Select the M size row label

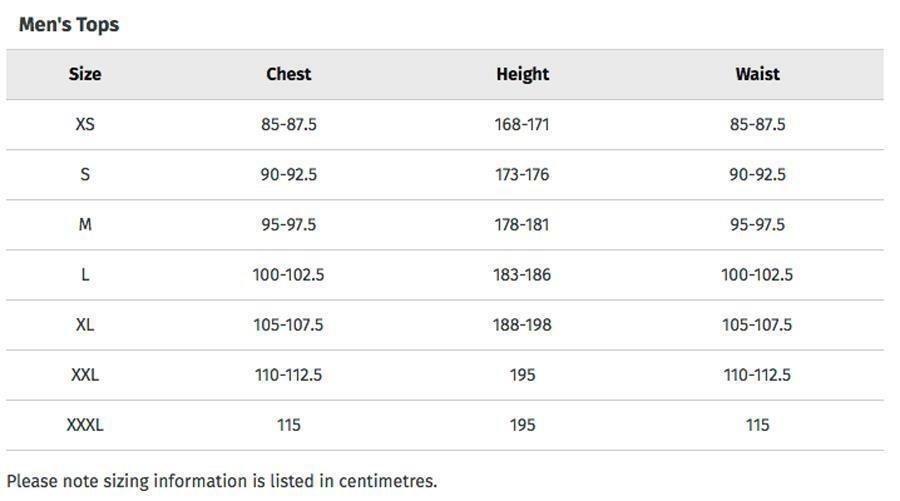tap(85, 225)
